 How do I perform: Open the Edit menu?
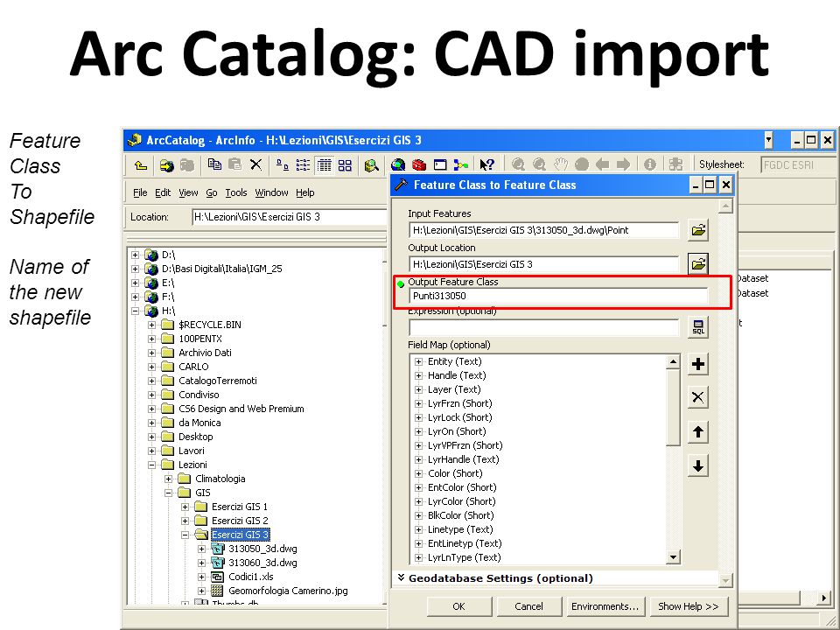point(163,192)
